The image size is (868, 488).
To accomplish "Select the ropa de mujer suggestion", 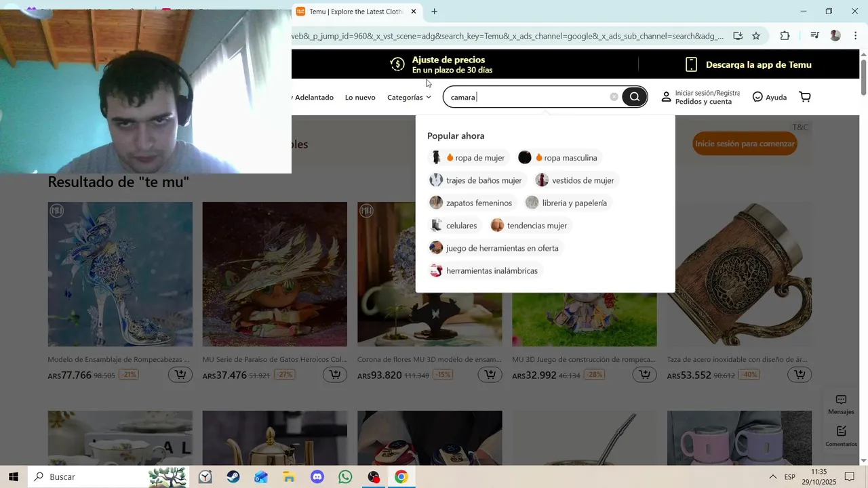I will 468,158.
